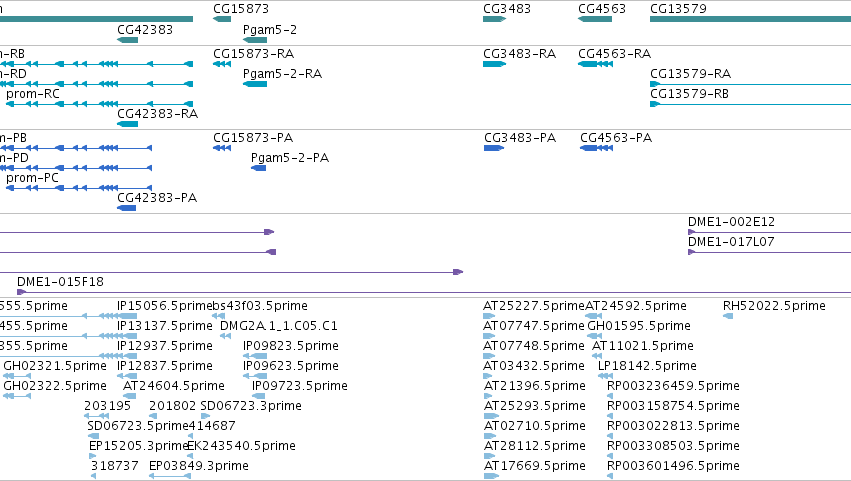Select the CG3483 gene feature
This screenshot has height=481, width=851.
point(494,19)
